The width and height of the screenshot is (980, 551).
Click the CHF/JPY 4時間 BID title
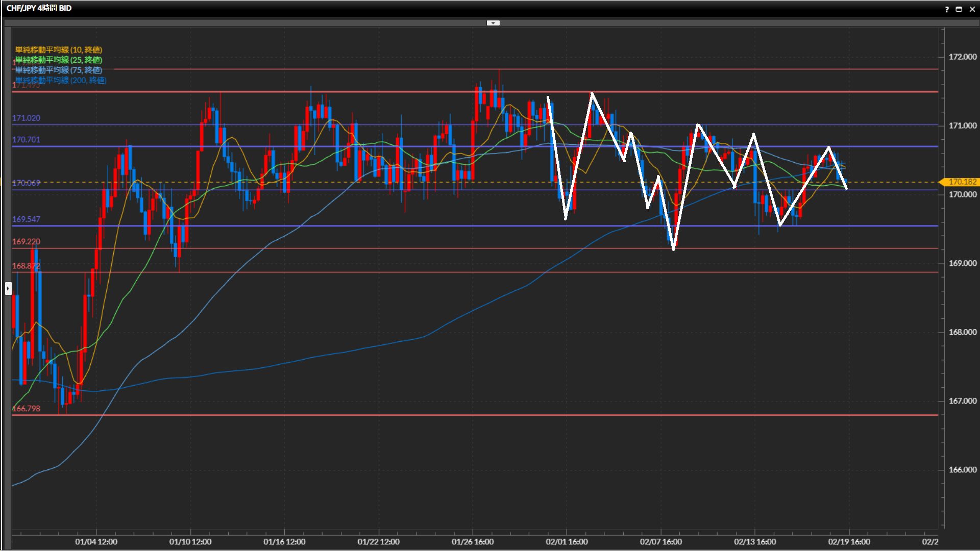39,8
